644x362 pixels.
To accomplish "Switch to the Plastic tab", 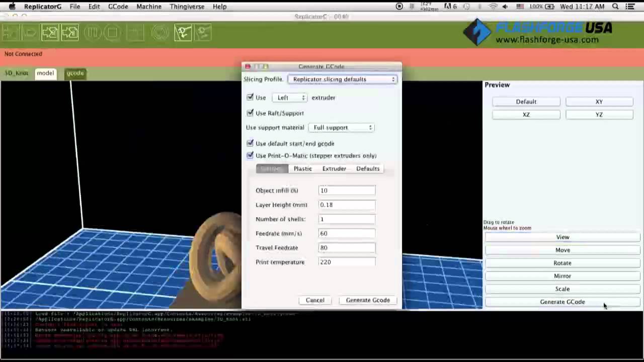I will pos(303,168).
